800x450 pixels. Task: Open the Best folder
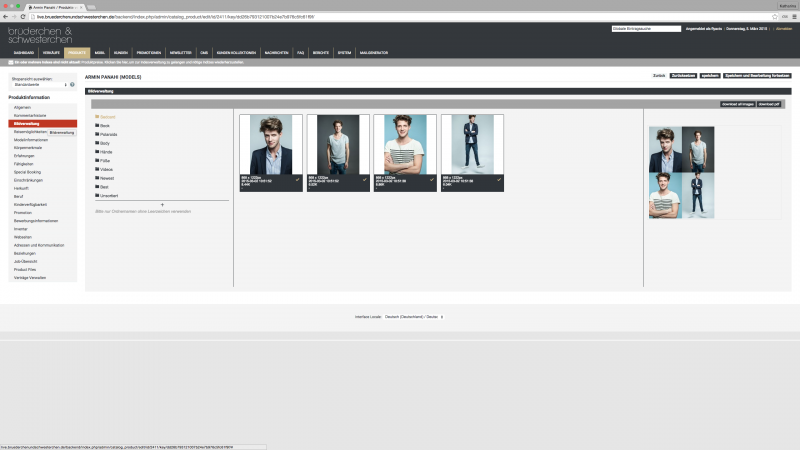[x=102, y=187]
